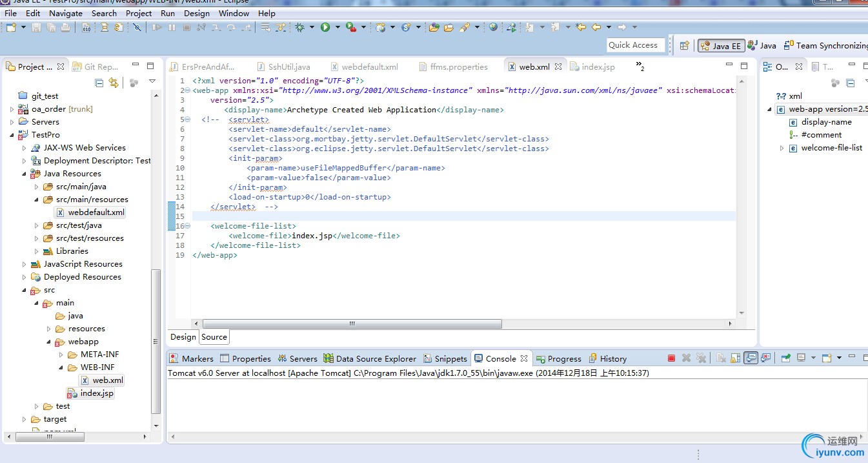
Task: Close the Project Explorer view
Action: point(61,67)
